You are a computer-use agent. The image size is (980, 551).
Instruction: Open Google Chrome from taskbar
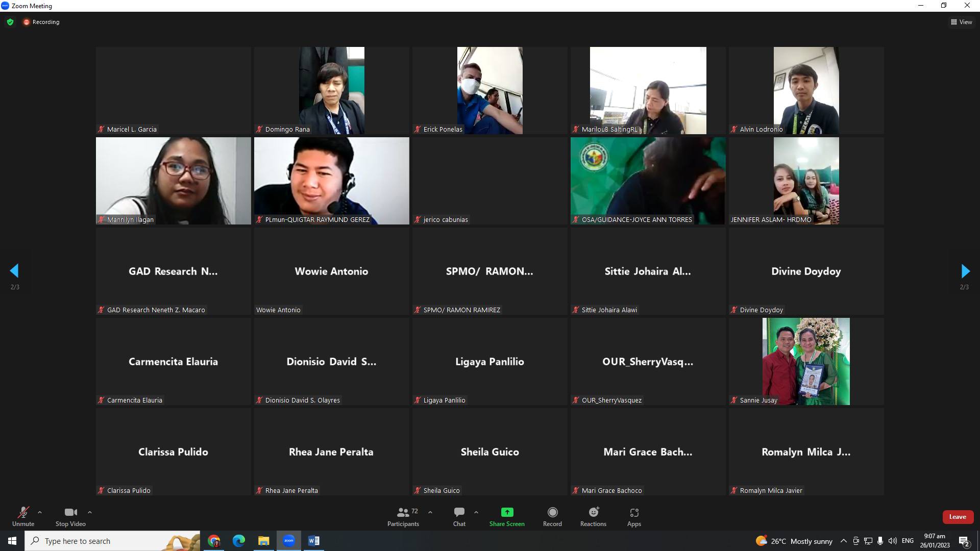[x=214, y=541]
